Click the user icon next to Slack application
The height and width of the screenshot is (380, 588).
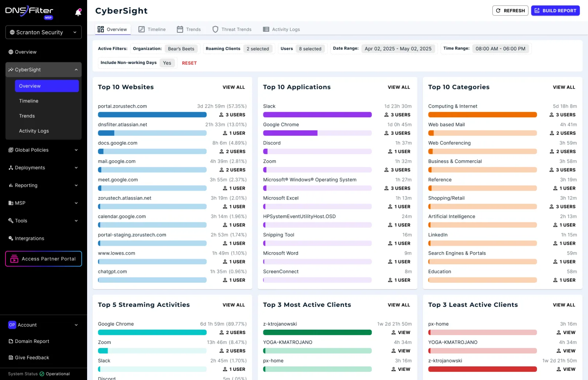click(x=387, y=115)
